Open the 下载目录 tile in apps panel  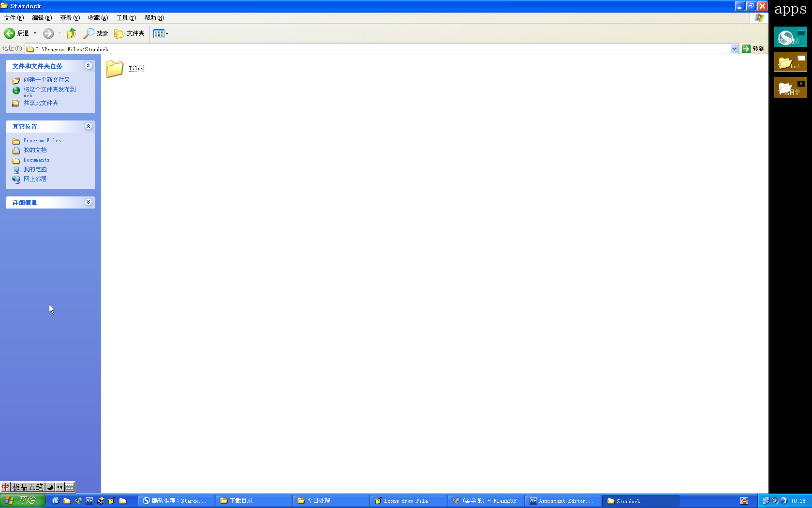point(790,88)
